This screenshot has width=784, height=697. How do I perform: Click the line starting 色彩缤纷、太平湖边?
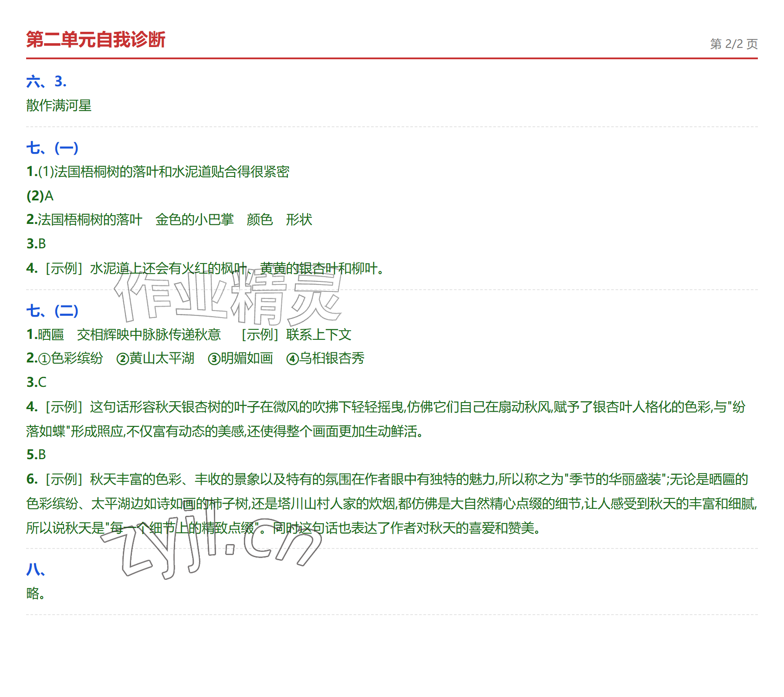(392, 504)
